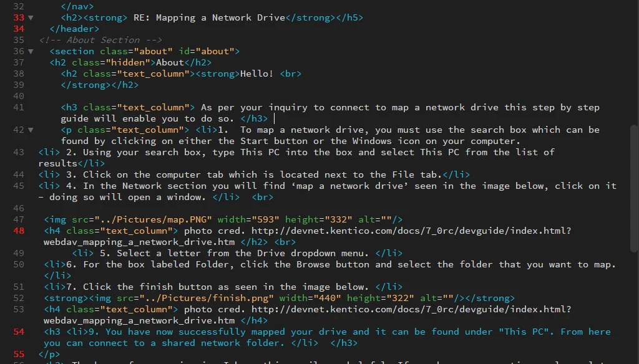
Task: Place cursor in 'RE: Mapping a Network Drive' text
Action: [209, 17]
